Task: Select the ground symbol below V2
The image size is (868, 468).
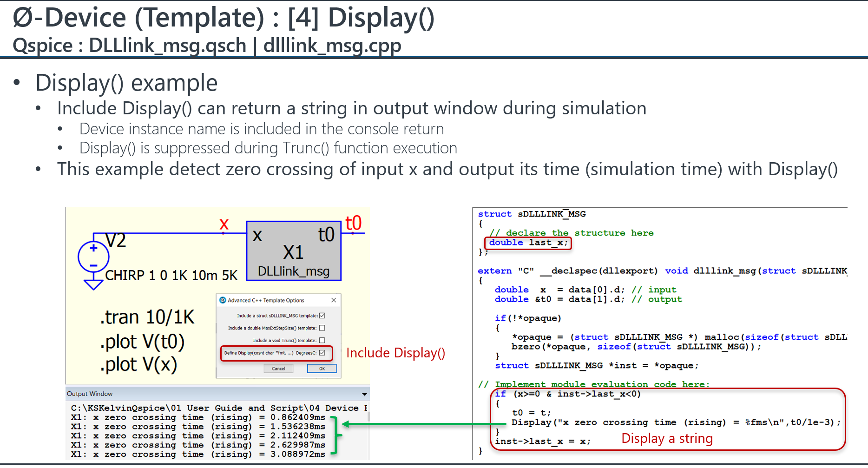Action: pos(93,284)
